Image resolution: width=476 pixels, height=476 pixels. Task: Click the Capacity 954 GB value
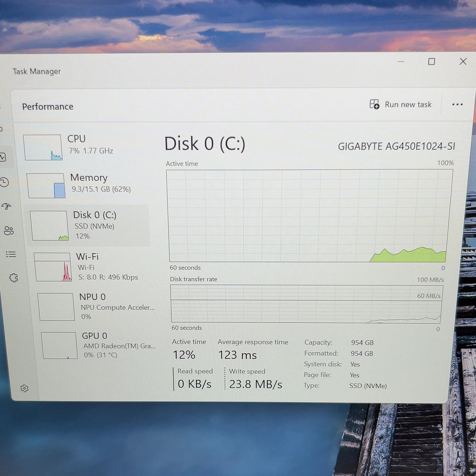[362, 343]
